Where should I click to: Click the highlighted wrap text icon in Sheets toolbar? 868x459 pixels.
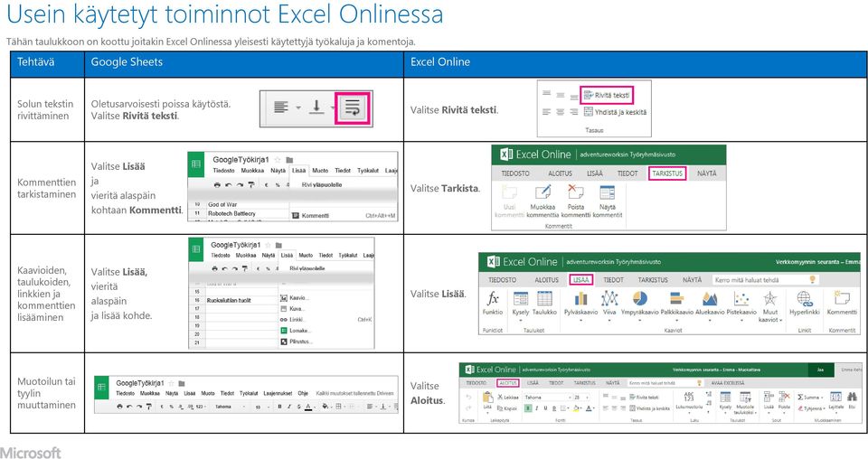[353, 108]
